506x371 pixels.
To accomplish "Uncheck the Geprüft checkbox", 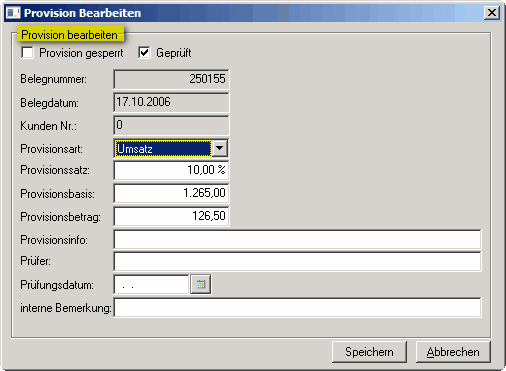I will (x=144, y=53).
